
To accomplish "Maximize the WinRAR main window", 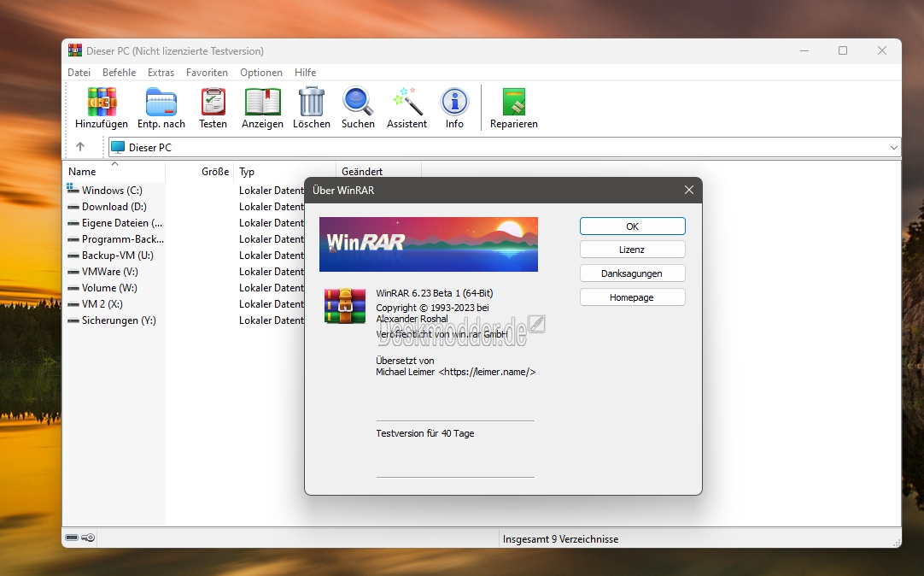I will point(843,50).
